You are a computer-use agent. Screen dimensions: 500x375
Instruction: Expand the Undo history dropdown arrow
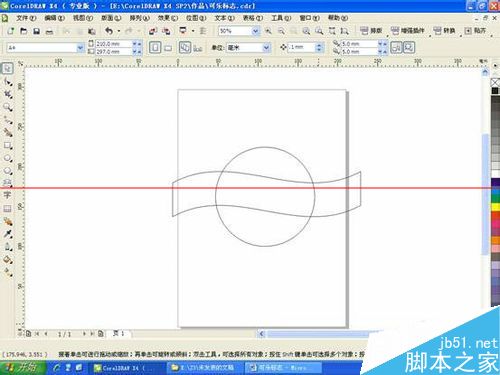tap(119, 31)
